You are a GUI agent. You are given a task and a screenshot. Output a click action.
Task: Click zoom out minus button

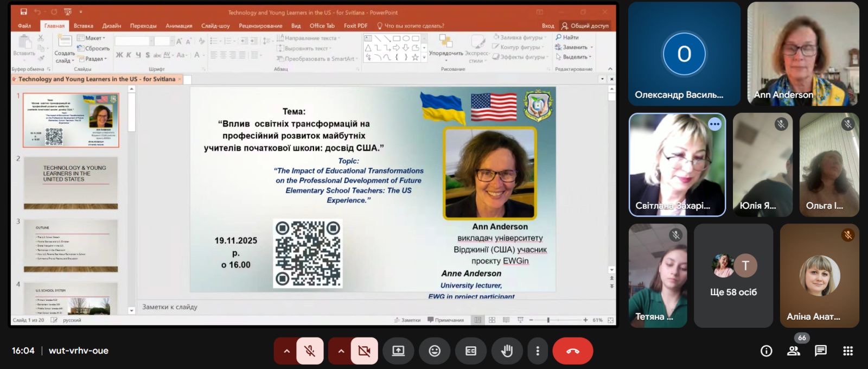point(531,320)
